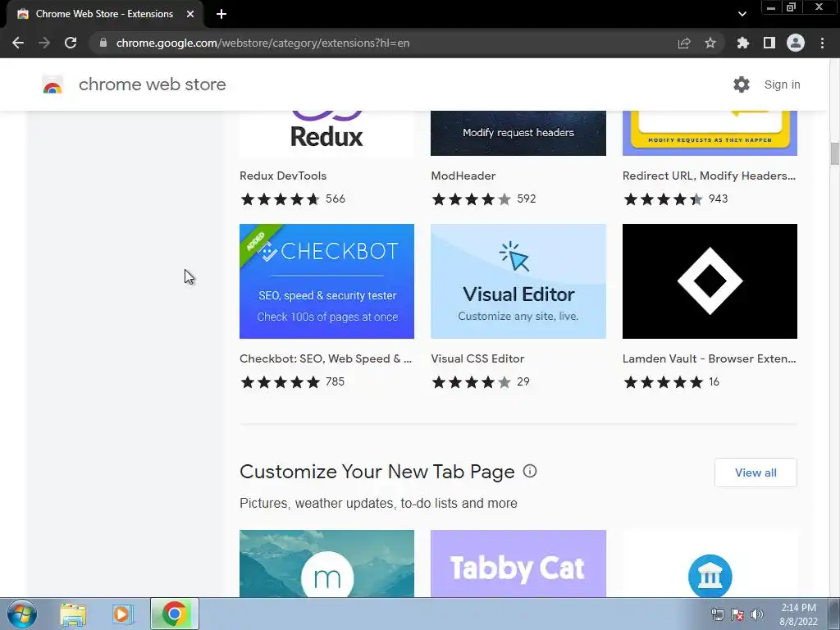Open the tab search dropdown arrow
The width and height of the screenshot is (840, 630).
coord(742,14)
